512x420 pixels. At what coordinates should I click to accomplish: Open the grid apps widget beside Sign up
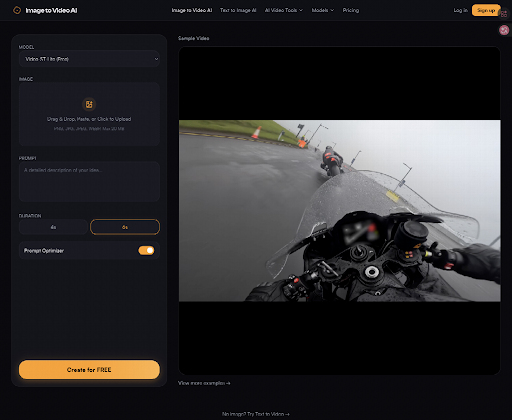coord(504,14)
